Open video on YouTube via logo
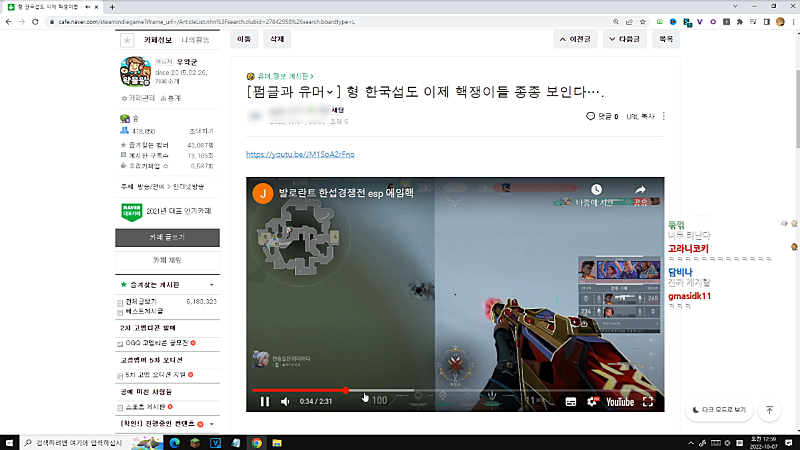Viewport: 800px width, 450px height. (620, 402)
